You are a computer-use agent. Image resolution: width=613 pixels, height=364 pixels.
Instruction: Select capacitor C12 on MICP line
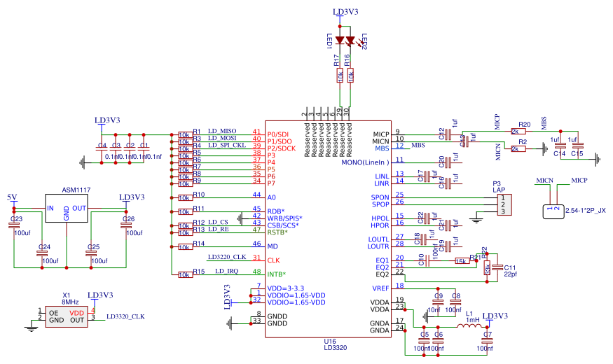tap(448, 134)
